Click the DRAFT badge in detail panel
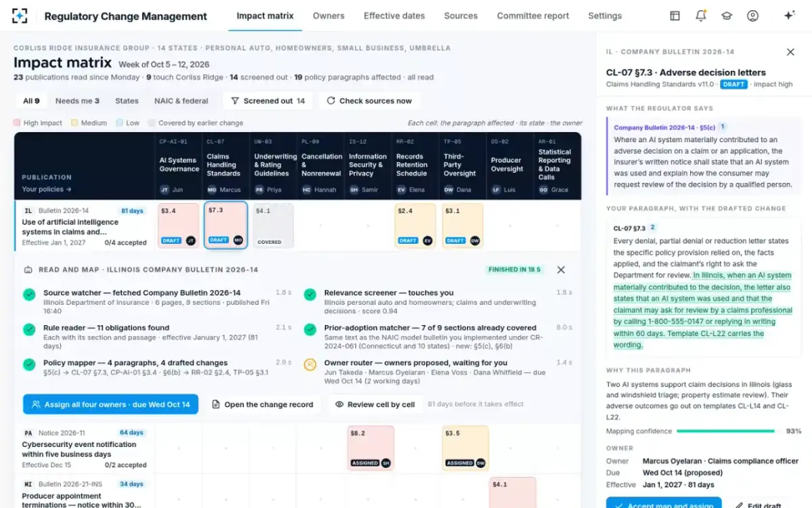The width and height of the screenshot is (812, 508). click(x=734, y=84)
